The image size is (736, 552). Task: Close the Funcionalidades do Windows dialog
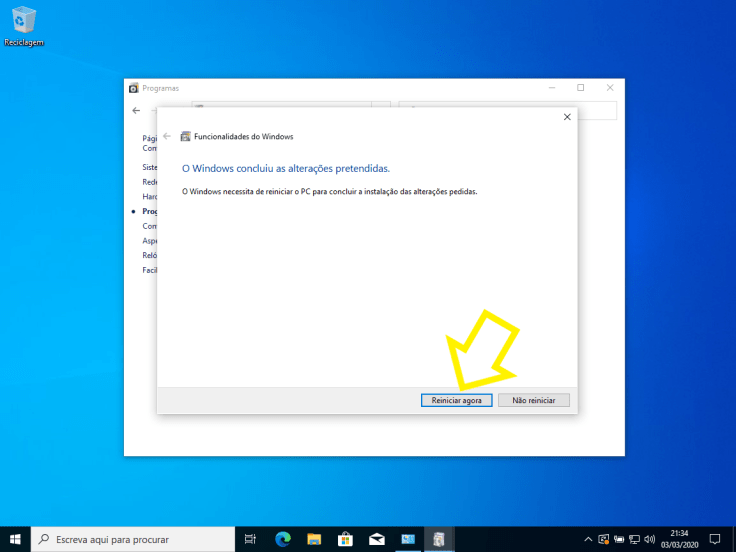(x=567, y=117)
